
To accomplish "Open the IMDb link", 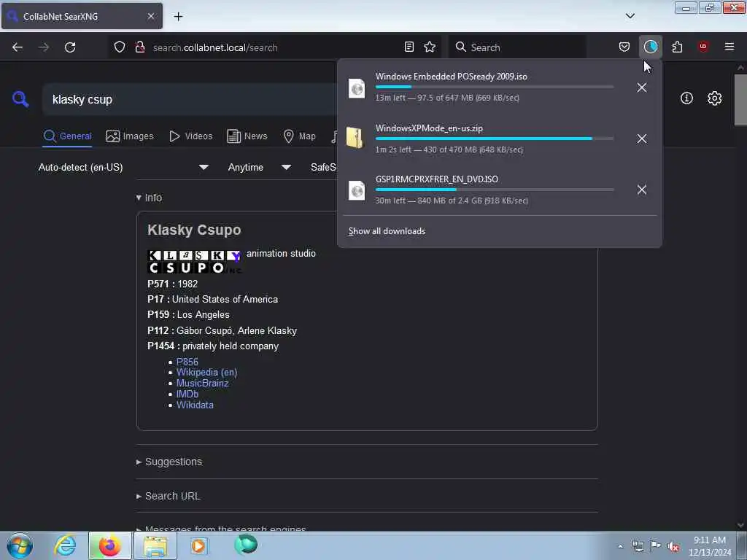I will click(x=187, y=394).
